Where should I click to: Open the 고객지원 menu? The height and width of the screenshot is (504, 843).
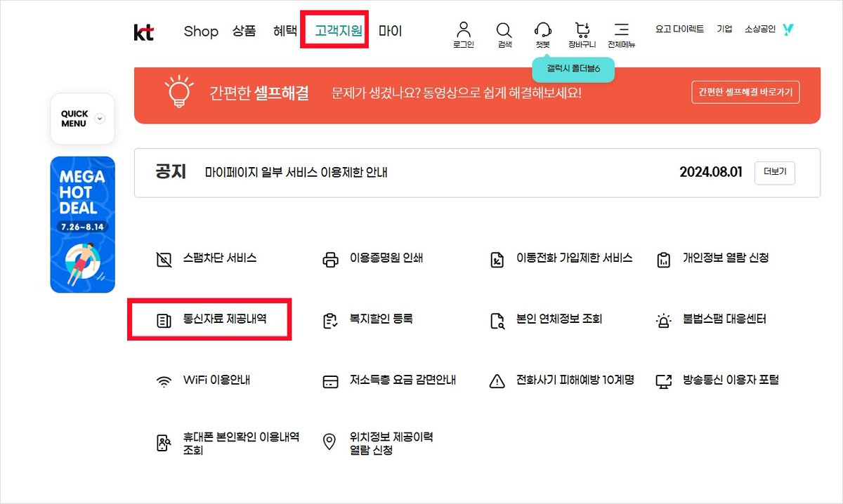click(x=339, y=31)
